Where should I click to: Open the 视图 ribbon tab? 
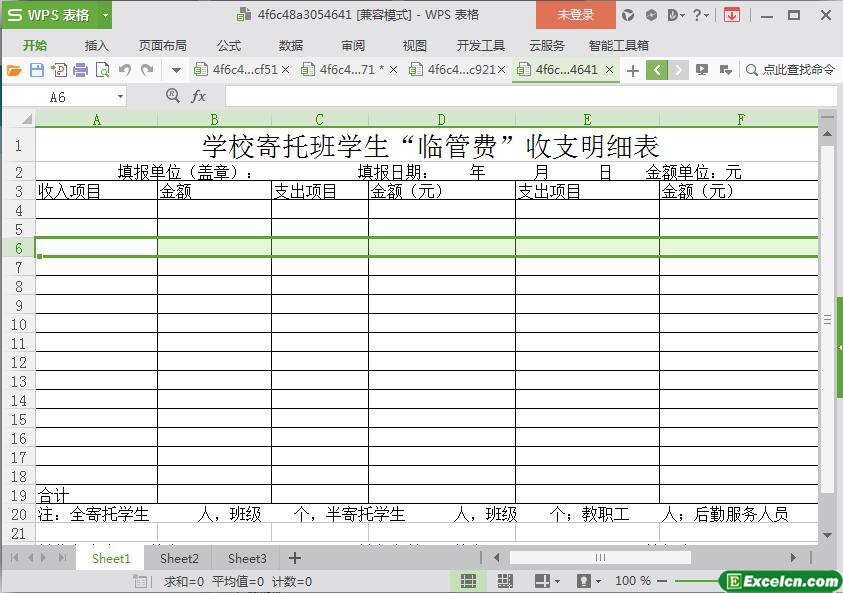point(415,46)
